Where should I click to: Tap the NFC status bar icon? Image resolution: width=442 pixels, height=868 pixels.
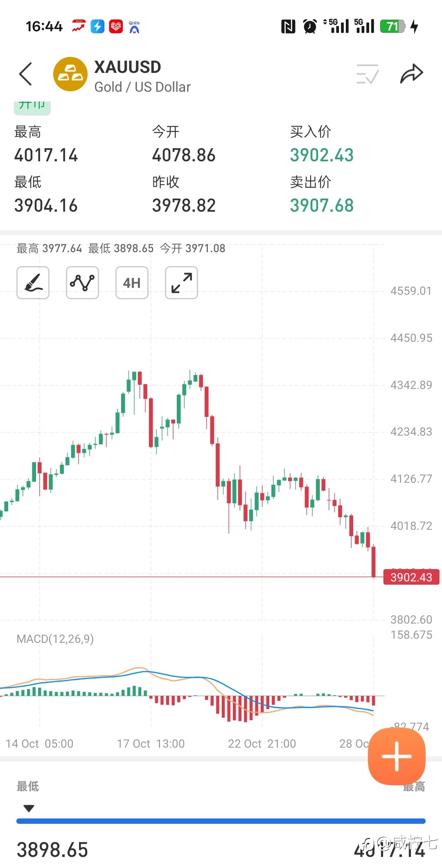tap(288, 27)
